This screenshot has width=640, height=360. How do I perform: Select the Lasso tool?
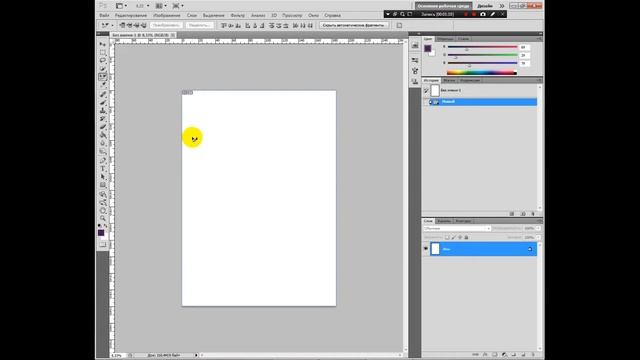click(x=103, y=60)
